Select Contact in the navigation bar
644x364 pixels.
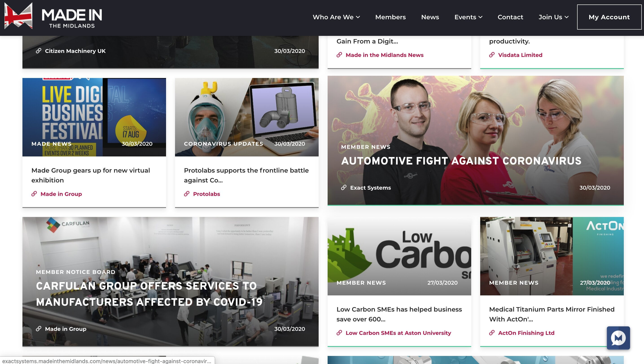coord(510,17)
